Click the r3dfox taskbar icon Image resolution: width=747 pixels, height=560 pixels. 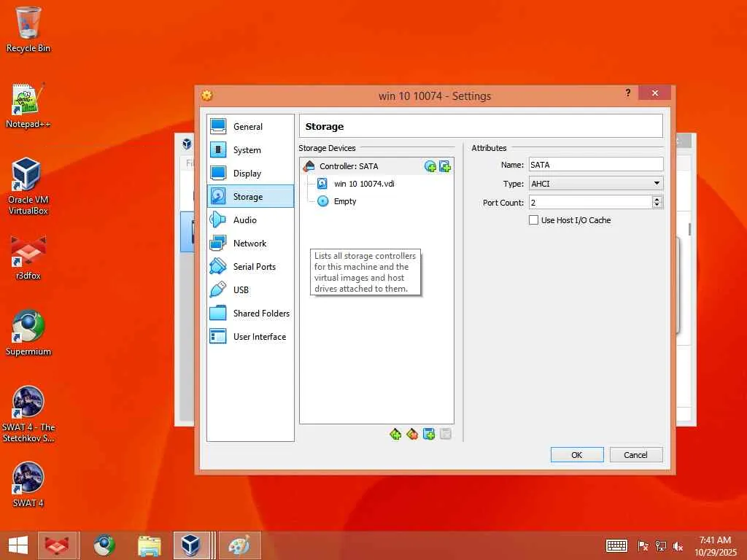pyautogui.click(x=57, y=545)
